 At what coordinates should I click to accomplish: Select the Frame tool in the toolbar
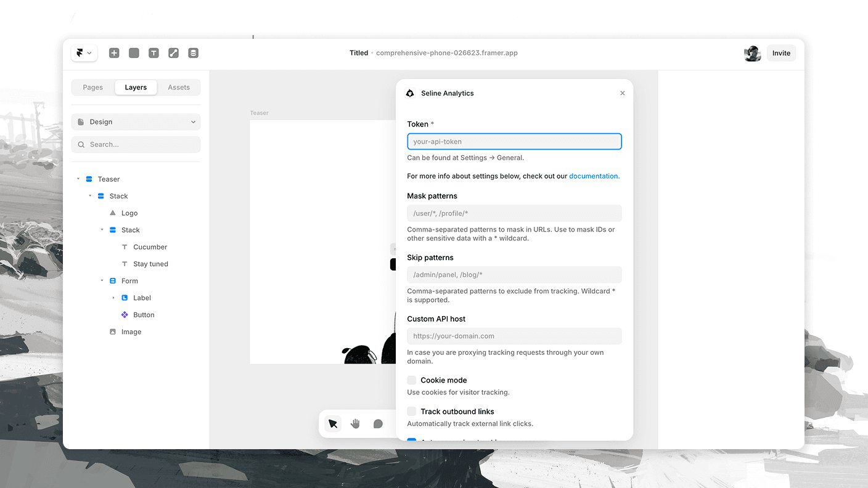click(134, 53)
